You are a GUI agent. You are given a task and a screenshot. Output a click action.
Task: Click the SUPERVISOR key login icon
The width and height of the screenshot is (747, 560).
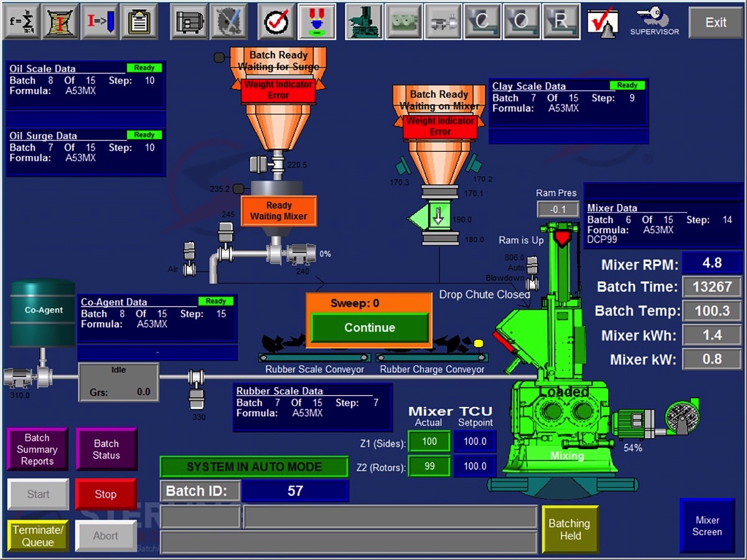(x=655, y=22)
